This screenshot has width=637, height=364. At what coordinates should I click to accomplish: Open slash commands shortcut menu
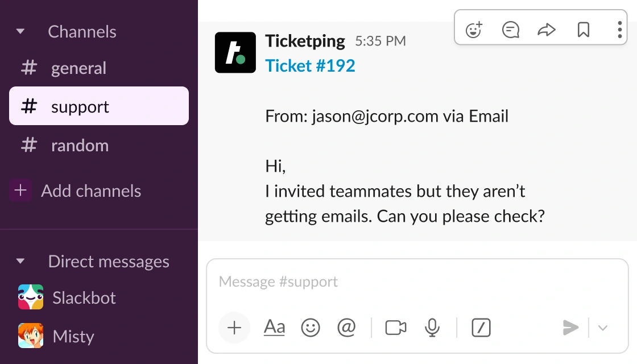(481, 328)
